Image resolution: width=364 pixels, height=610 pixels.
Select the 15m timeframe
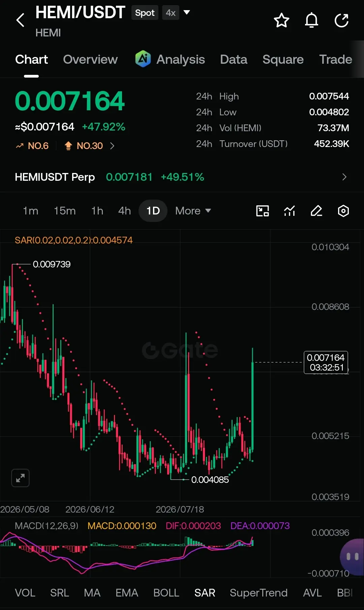click(65, 211)
